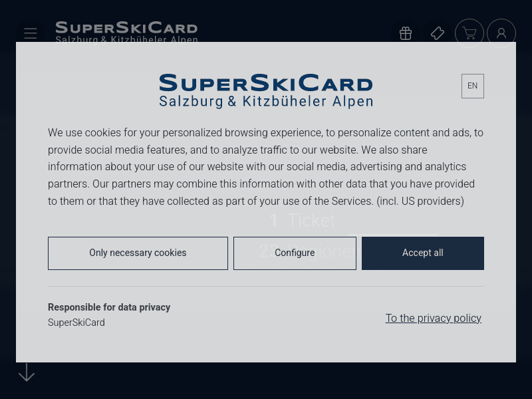Screen dimensions: 532x399
Task: Switch language using the EN selector
Action: coord(472,86)
